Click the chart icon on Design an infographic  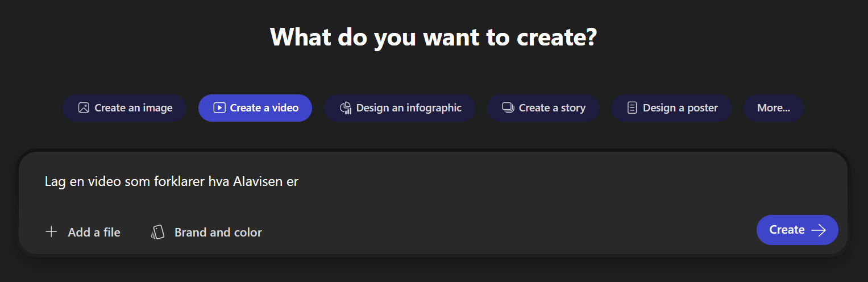pos(346,108)
